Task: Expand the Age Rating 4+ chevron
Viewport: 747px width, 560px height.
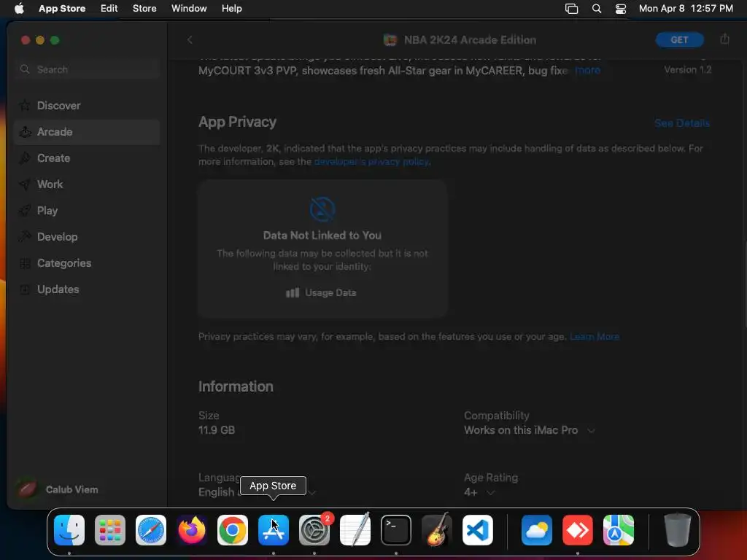Action: click(x=491, y=492)
